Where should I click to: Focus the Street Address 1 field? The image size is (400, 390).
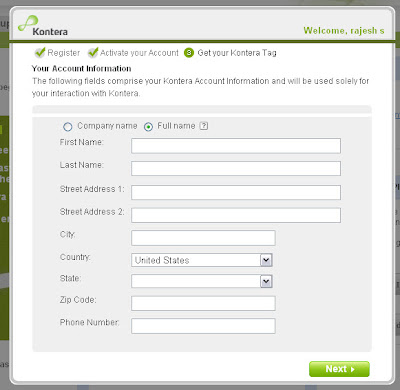click(236, 193)
